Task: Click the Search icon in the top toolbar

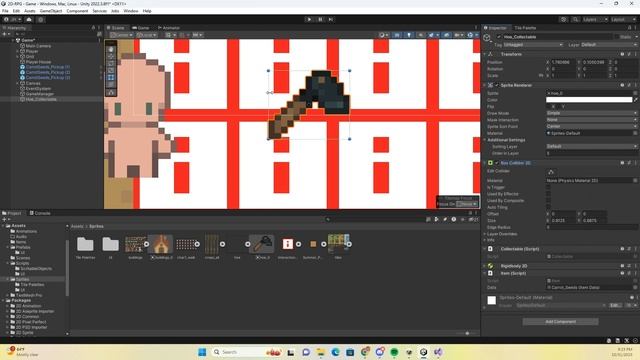Action: tap(575, 19)
